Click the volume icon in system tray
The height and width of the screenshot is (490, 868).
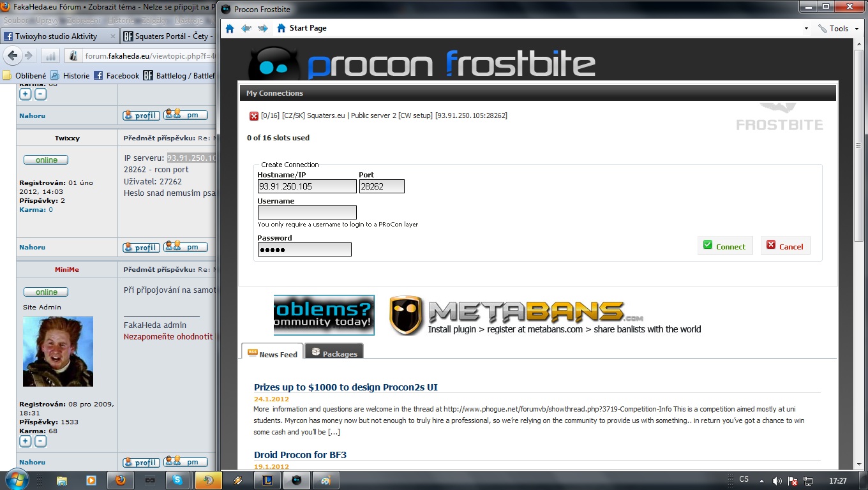click(777, 481)
